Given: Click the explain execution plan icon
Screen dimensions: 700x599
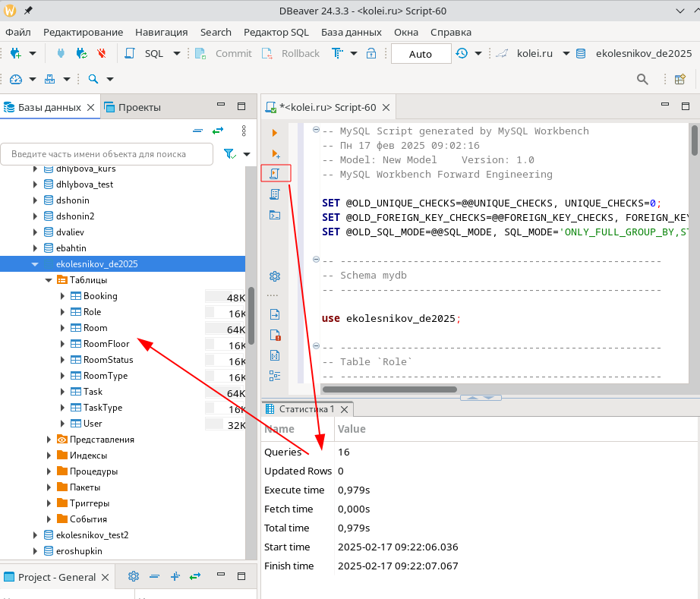Looking at the screenshot, I should click(x=275, y=194).
